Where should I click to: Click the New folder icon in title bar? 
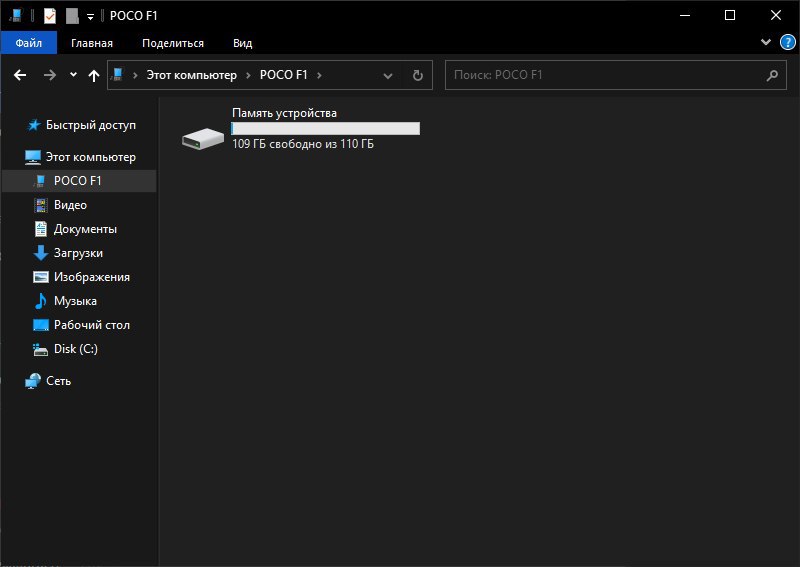72,16
